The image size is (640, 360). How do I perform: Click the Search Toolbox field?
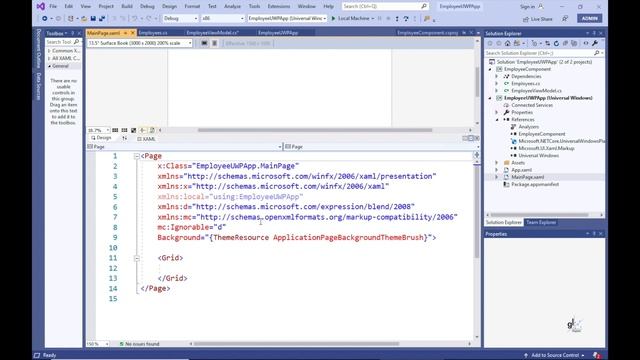pos(63,42)
